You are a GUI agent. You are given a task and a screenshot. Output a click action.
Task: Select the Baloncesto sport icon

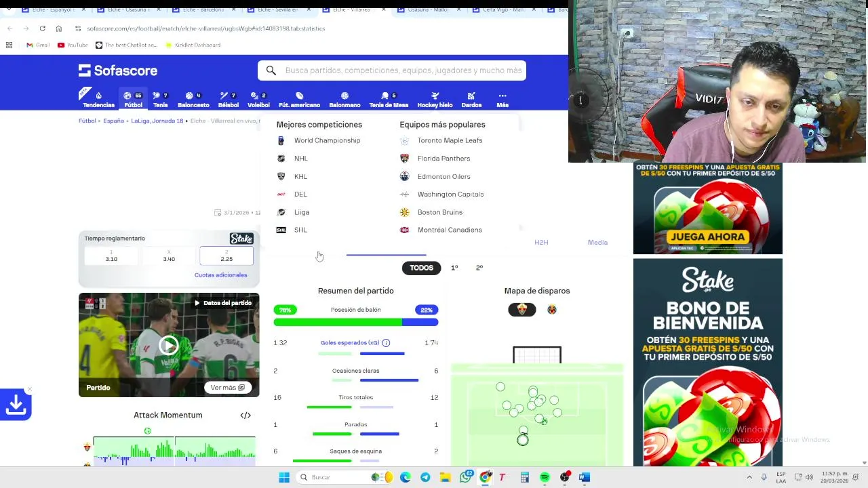pyautogui.click(x=193, y=100)
